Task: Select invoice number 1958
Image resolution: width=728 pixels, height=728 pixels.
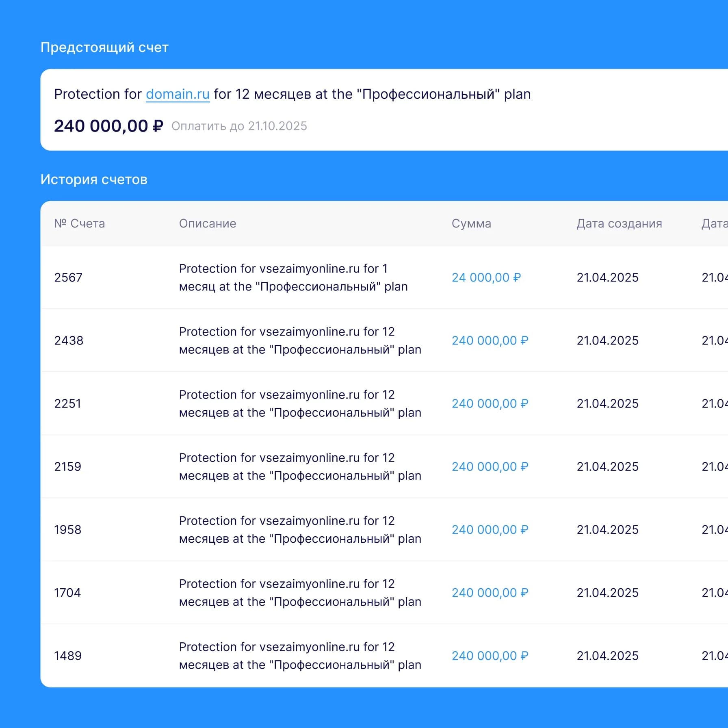Action: click(67, 530)
